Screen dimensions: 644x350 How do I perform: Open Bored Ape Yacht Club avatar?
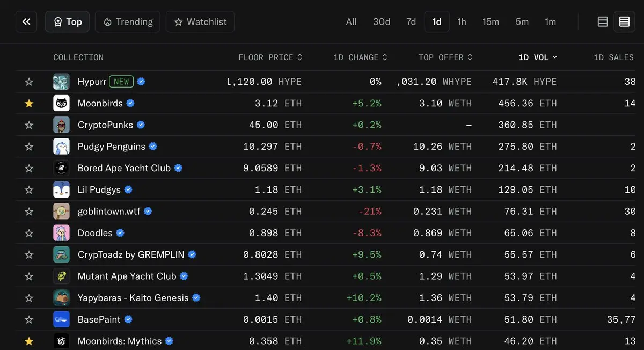pos(61,168)
